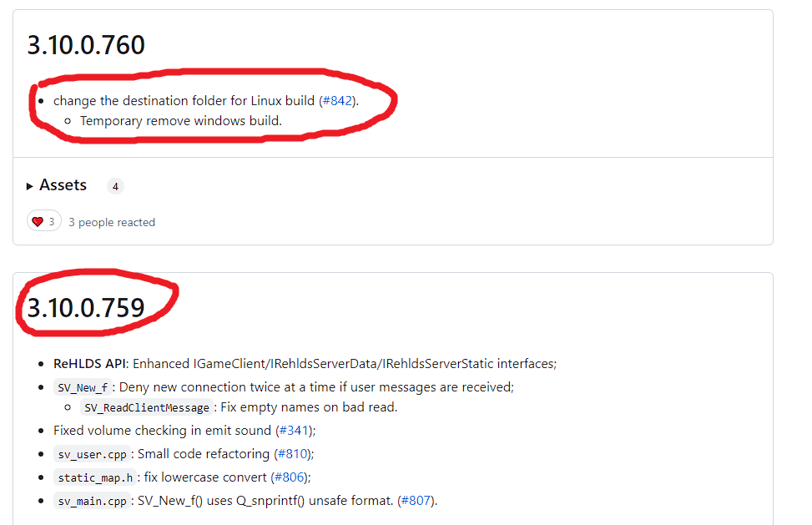Image resolution: width=812 pixels, height=525 pixels.
Task: Expand the Assets disclosure triangle
Action: tap(29, 186)
